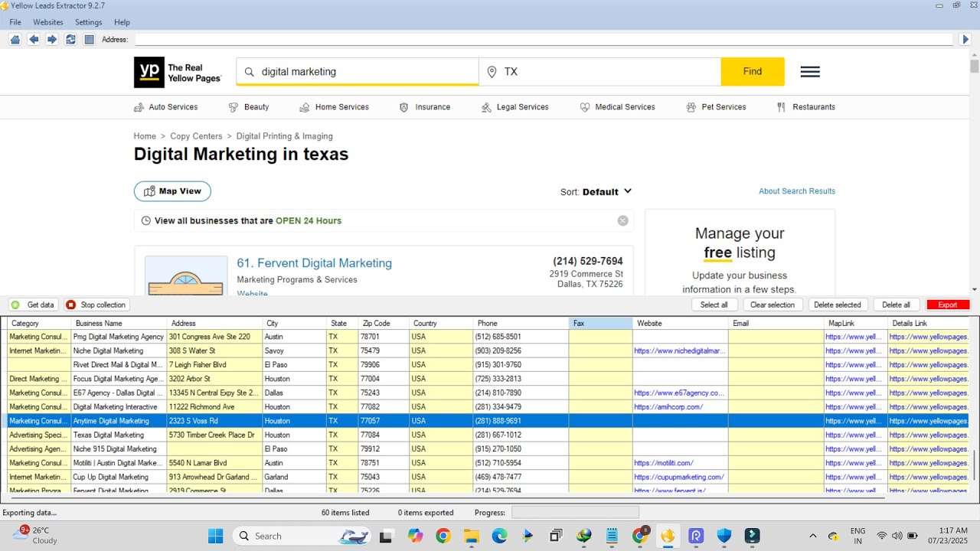Open the nichedigitalmar website link cell
This screenshot has width=980, height=551.
(681, 350)
